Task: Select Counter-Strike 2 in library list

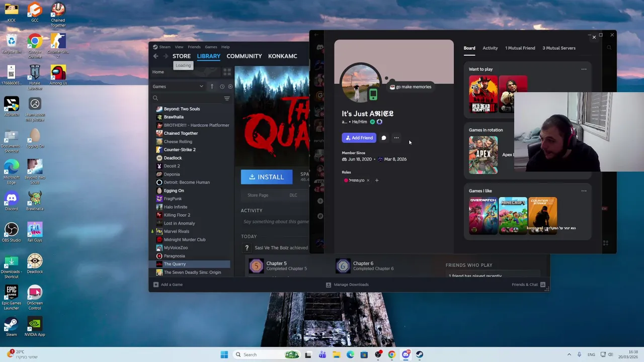Action: (180, 150)
